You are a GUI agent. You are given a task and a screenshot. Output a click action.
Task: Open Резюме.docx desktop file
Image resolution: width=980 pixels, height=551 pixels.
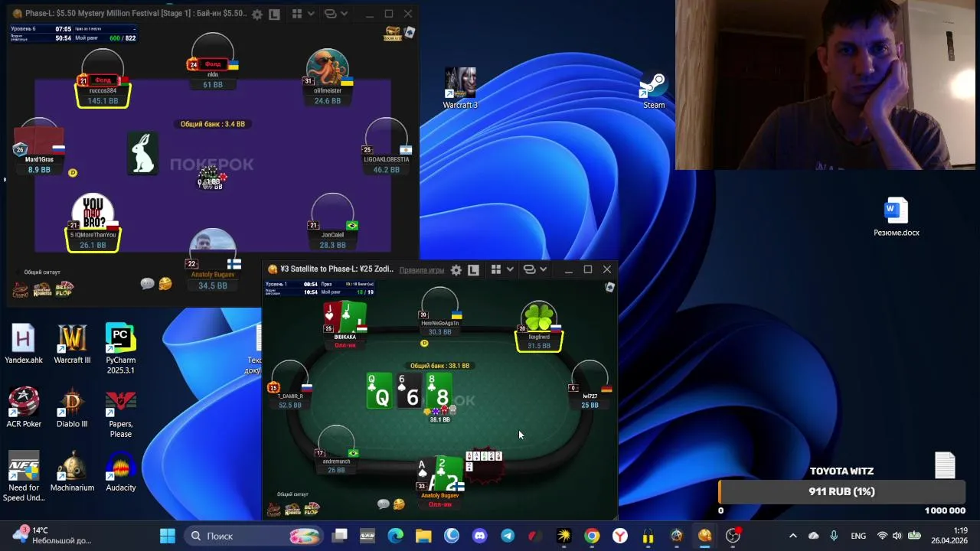pos(897,217)
